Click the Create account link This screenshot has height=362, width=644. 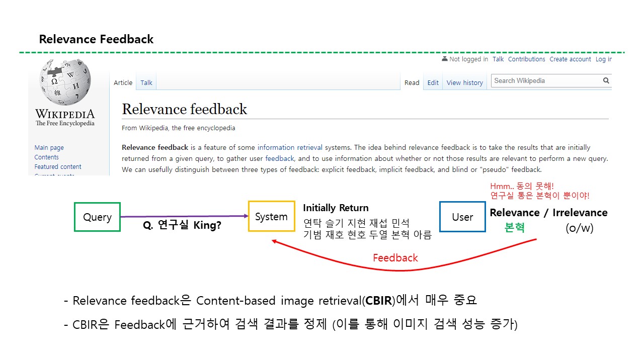coord(571,59)
